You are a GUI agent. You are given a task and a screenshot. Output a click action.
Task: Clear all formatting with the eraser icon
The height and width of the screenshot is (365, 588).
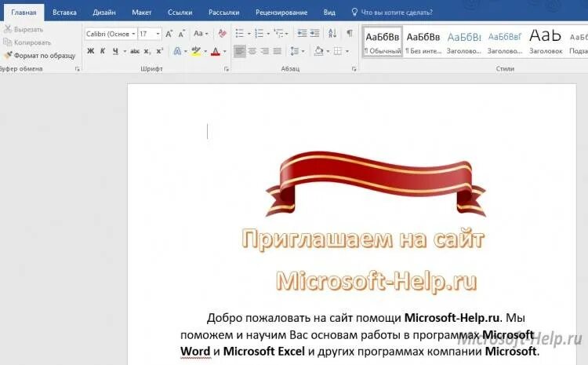click(222, 34)
